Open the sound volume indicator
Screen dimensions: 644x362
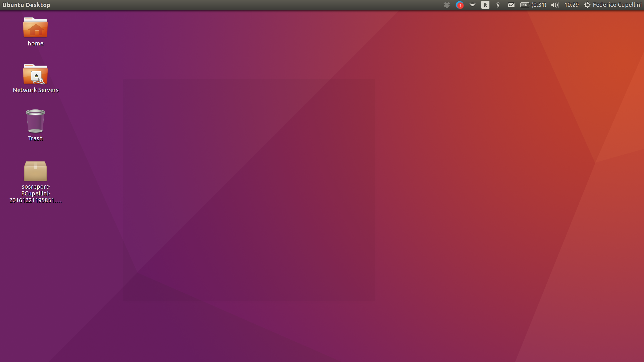pyautogui.click(x=555, y=5)
